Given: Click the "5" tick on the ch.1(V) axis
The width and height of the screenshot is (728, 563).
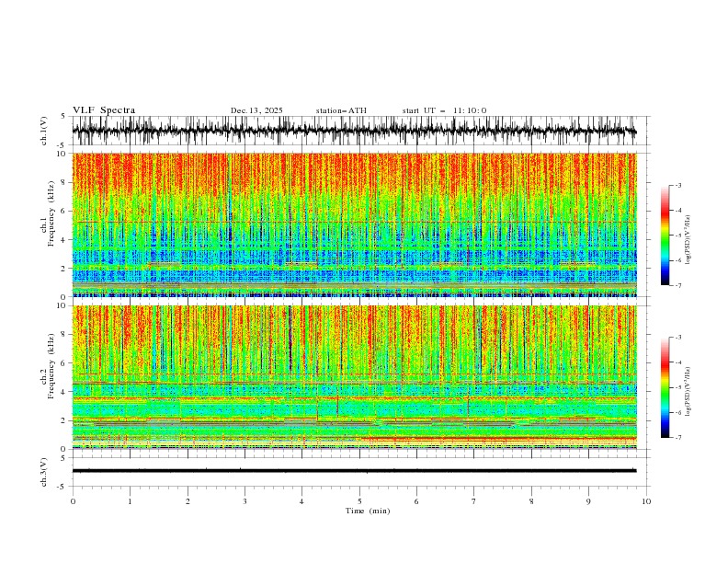Looking at the screenshot, I should point(63,117).
